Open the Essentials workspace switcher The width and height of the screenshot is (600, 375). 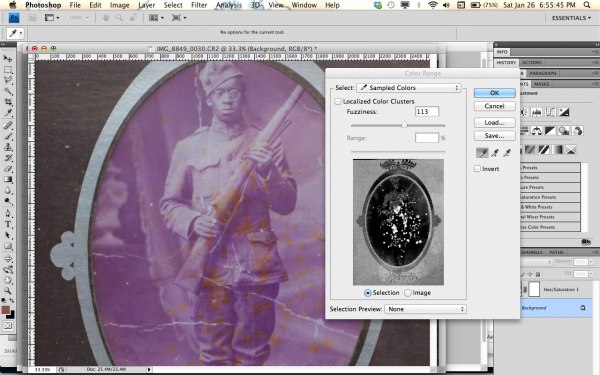tap(571, 18)
